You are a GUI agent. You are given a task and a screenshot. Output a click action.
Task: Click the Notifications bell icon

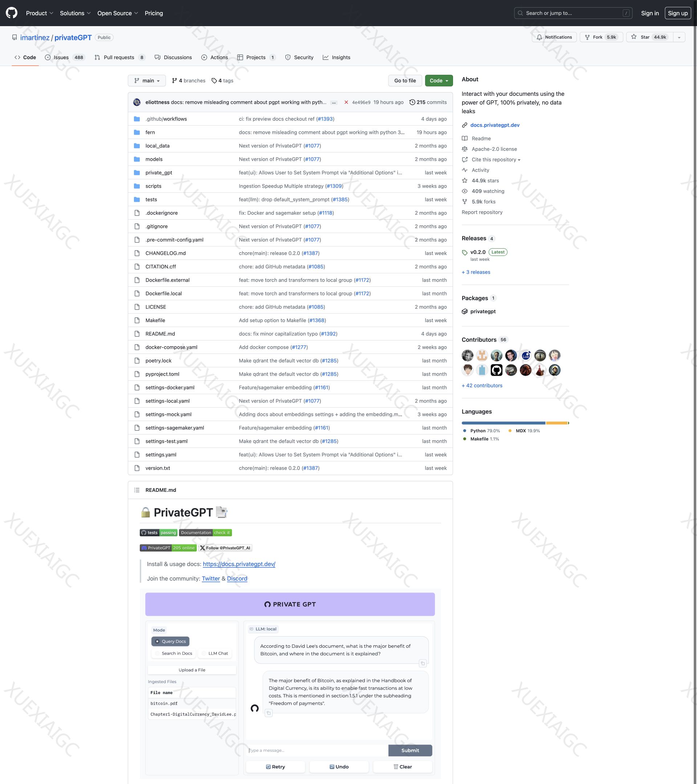[539, 37]
